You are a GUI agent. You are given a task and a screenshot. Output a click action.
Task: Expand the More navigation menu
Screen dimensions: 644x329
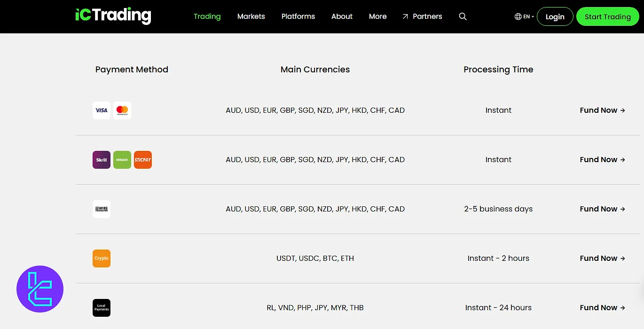tap(377, 16)
